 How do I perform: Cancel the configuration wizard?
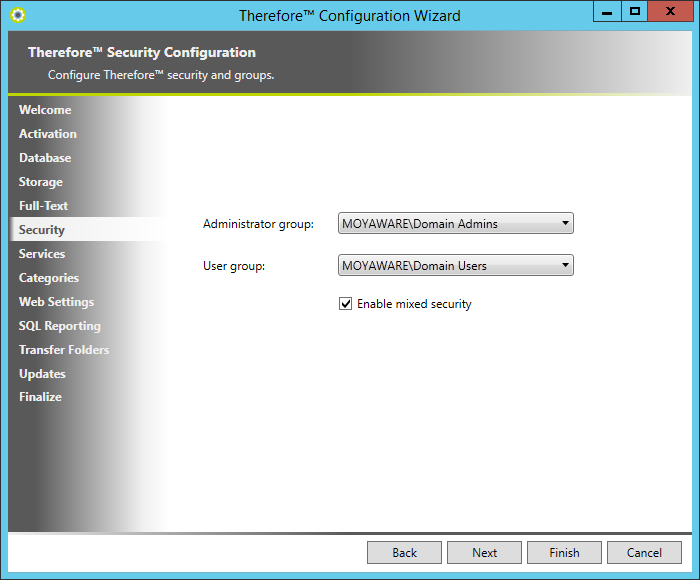point(644,552)
